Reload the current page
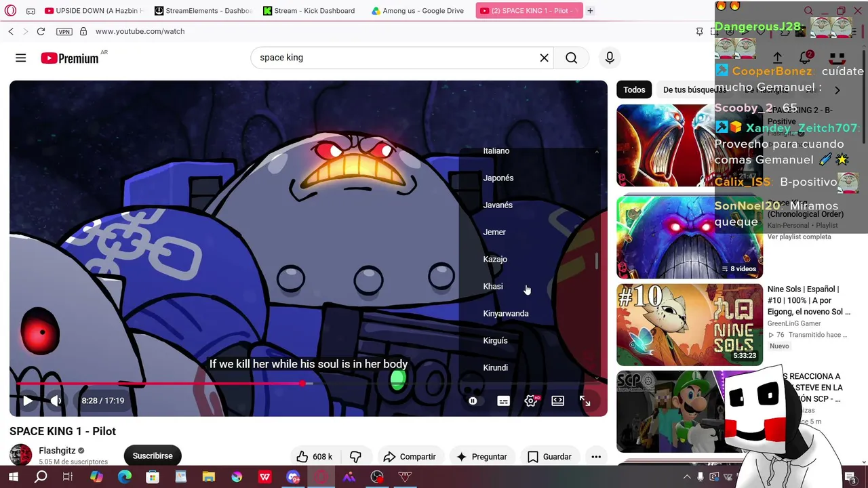Viewport: 868px width, 488px height. pyautogui.click(x=41, y=31)
